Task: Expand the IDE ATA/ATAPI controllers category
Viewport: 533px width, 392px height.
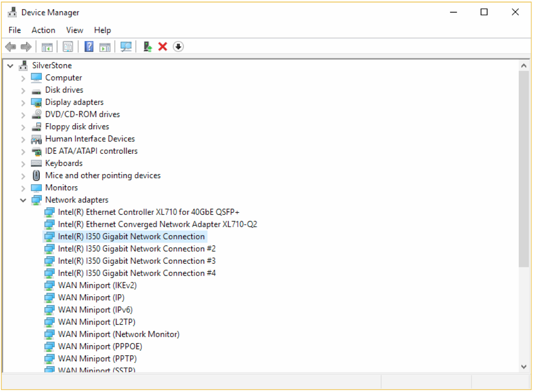Action: [x=23, y=152]
